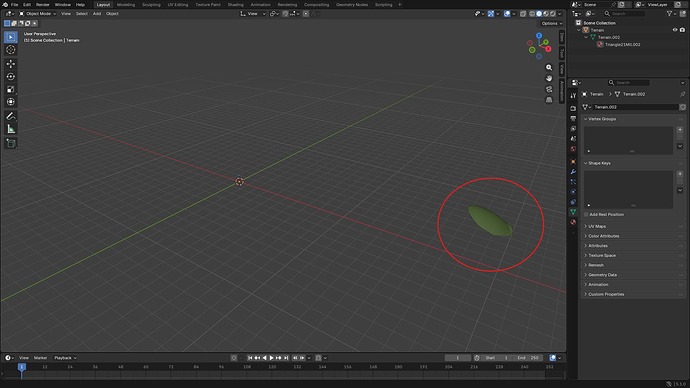The width and height of the screenshot is (690, 388).
Task: Toggle camera view icon in viewport
Action: pos(549,89)
